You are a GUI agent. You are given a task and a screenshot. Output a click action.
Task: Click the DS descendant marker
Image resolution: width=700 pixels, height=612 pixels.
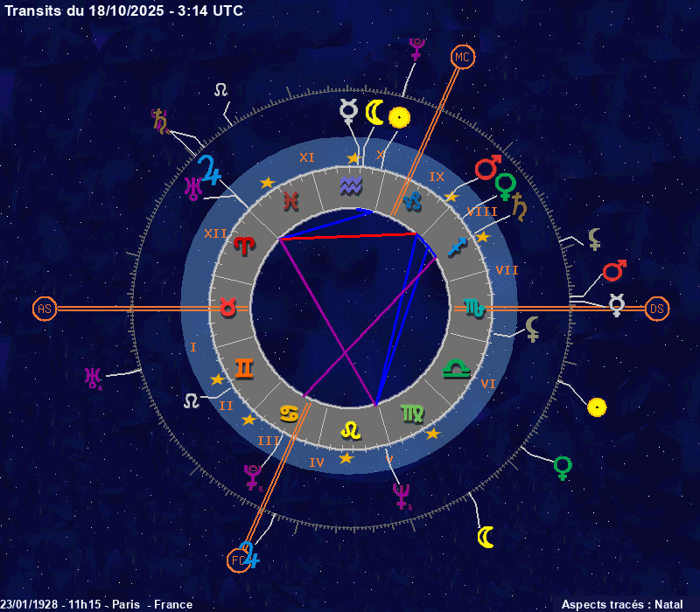(656, 309)
